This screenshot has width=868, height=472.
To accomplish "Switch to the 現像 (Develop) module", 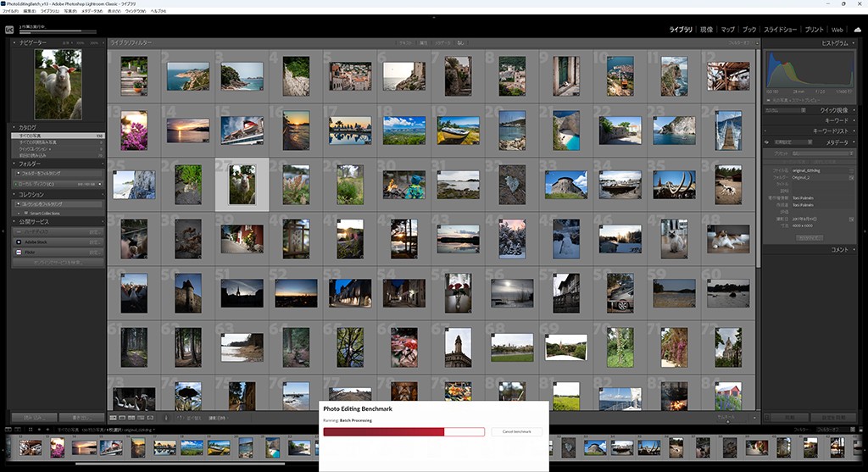I will click(x=706, y=30).
